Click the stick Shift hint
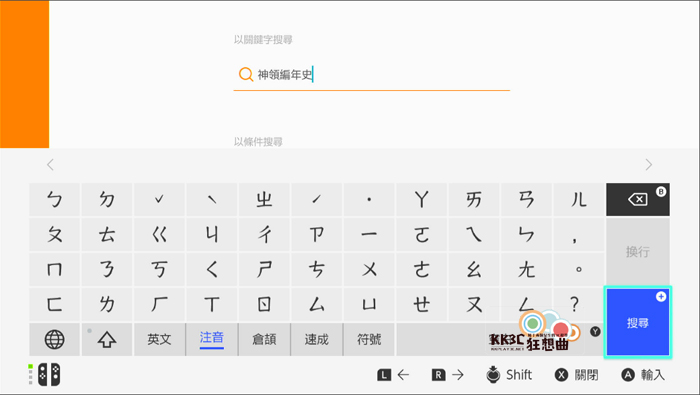Viewport: 700px width, 395px height. tap(509, 374)
